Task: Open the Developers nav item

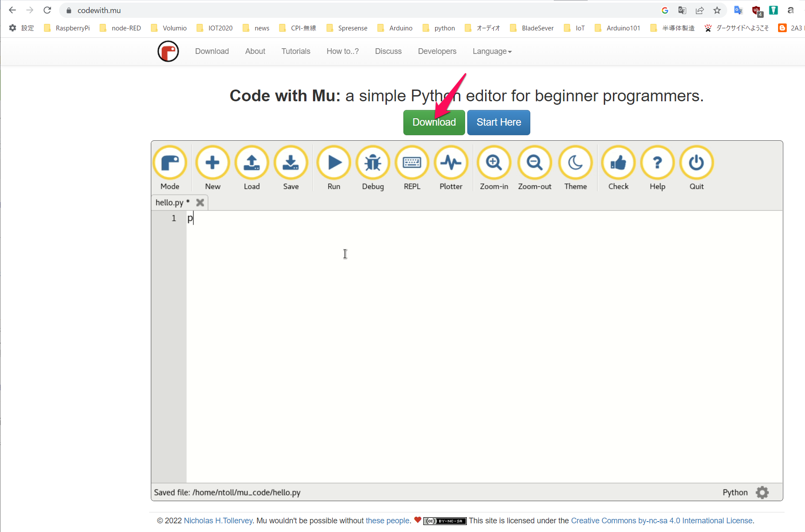Action: coord(437,51)
